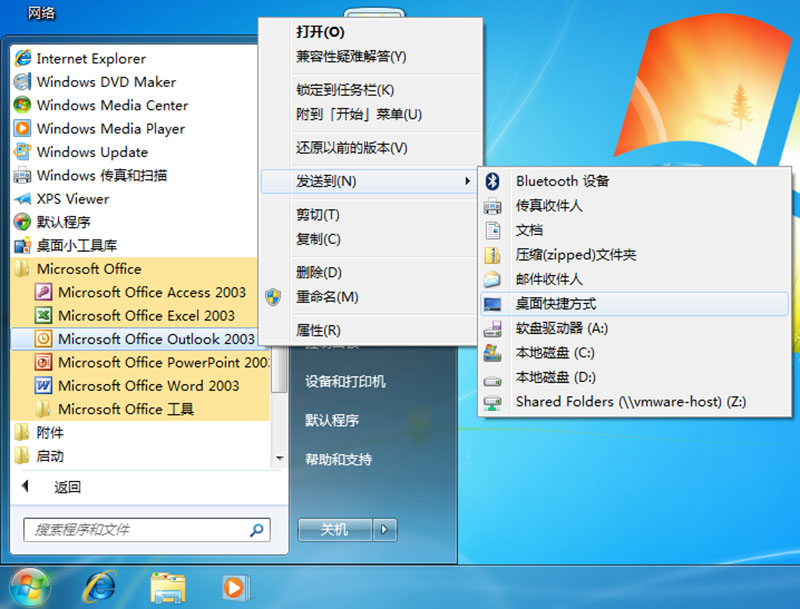Select 剪切(T) in the context menu
800x609 pixels.
371,215
